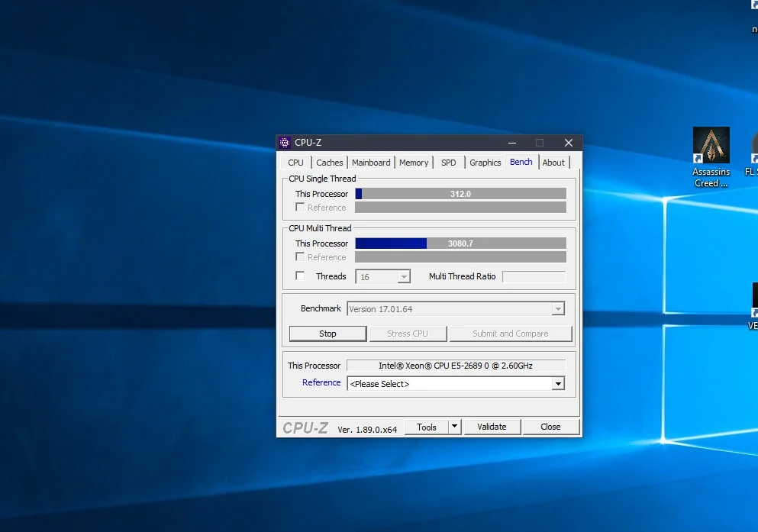
Task: Click the Validate button
Action: point(492,427)
